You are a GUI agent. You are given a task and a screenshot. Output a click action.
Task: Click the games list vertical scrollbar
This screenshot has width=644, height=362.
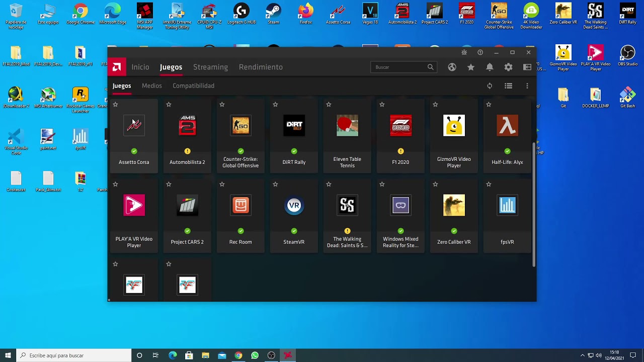coord(534,204)
